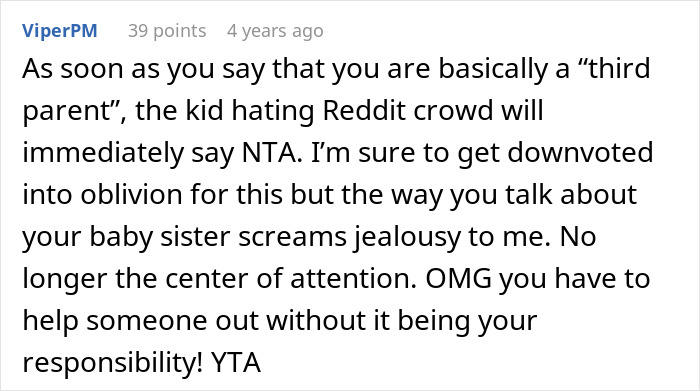Click the 4 years ago timestamp
Image resolution: width=700 pixels, height=391 pixels.
pyautogui.click(x=275, y=31)
